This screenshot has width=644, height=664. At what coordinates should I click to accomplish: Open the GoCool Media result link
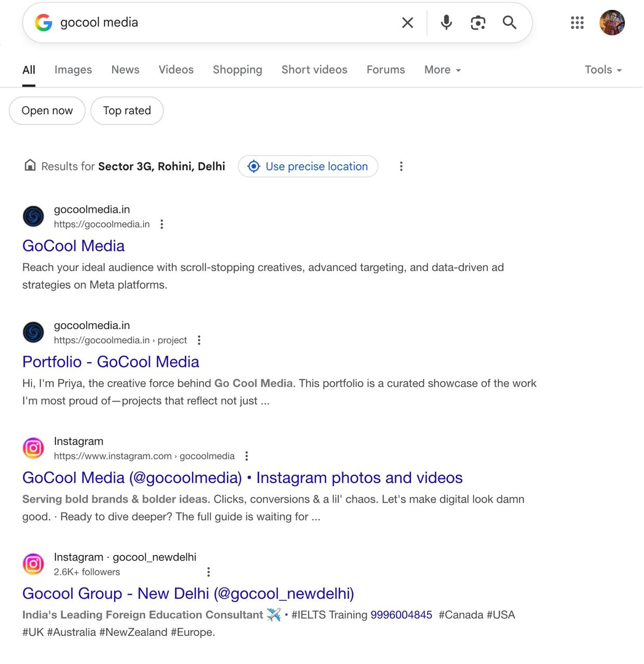click(x=74, y=246)
